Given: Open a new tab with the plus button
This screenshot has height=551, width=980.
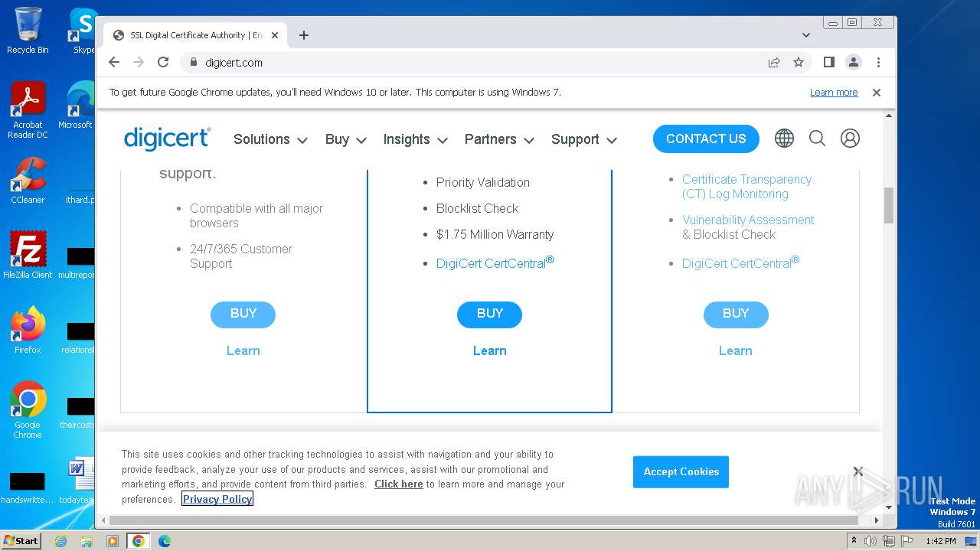Looking at the screenshot, I should [x=304, y=35].
